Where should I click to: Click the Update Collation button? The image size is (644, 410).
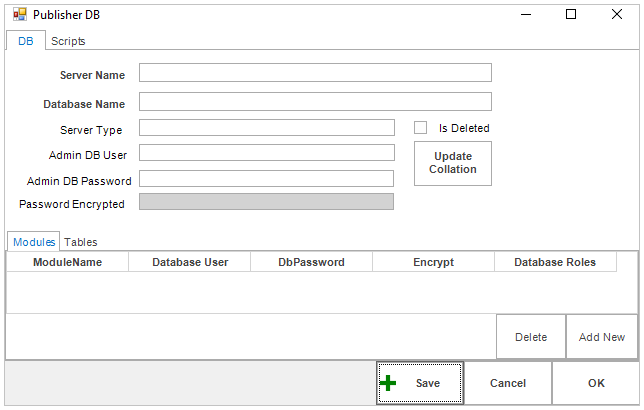pos(453,163)
